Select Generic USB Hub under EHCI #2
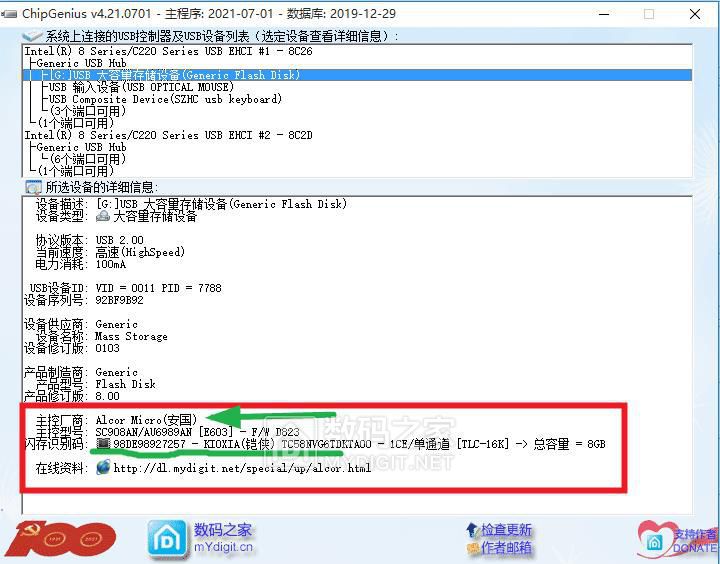 click(x=81, y=147)
